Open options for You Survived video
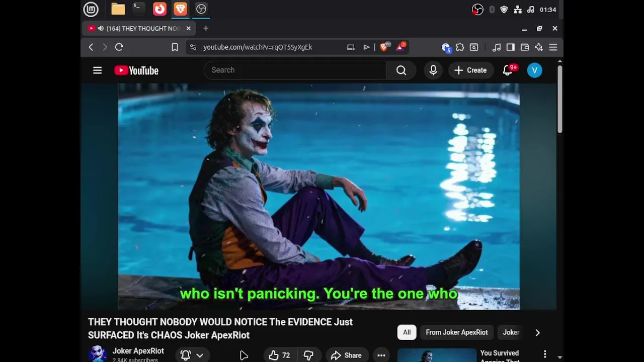 click(x=545, y=354)
